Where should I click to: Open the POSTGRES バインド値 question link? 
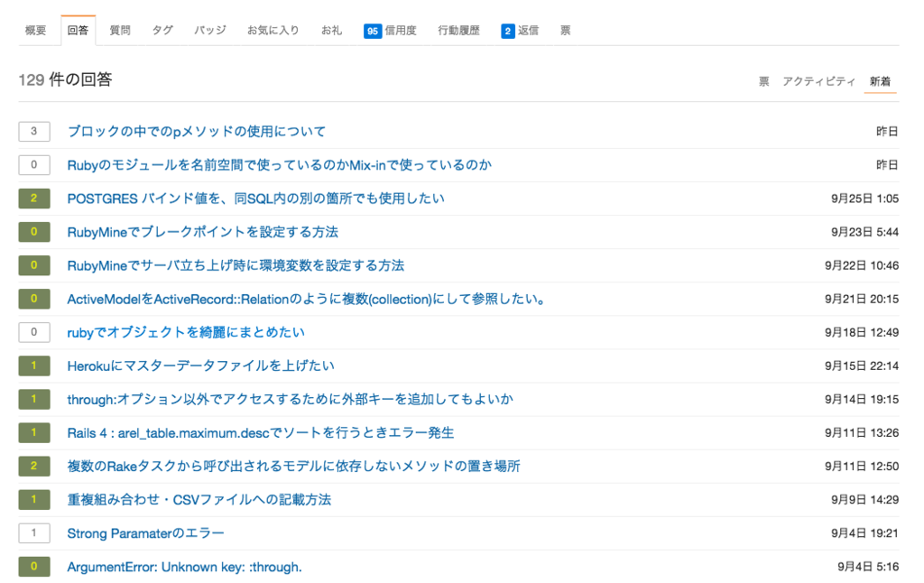pyautogui.click(x=254, y=199)
